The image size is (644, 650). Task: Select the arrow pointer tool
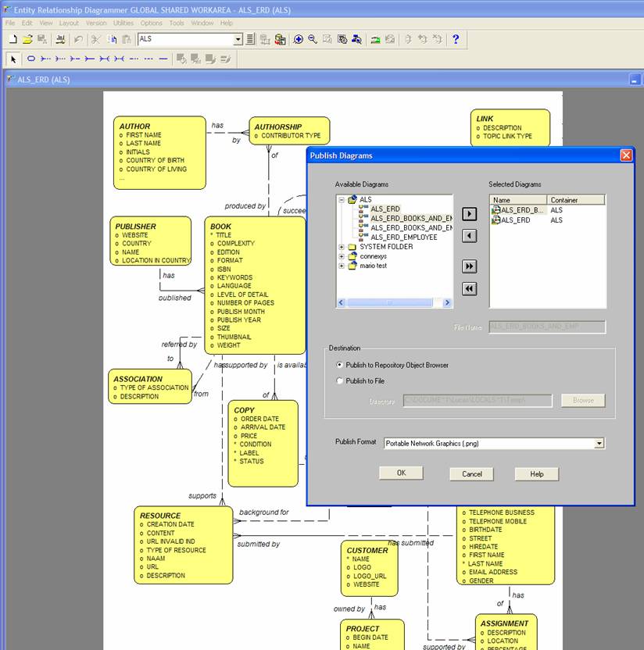pyautogui.click(x=13, y=59)
